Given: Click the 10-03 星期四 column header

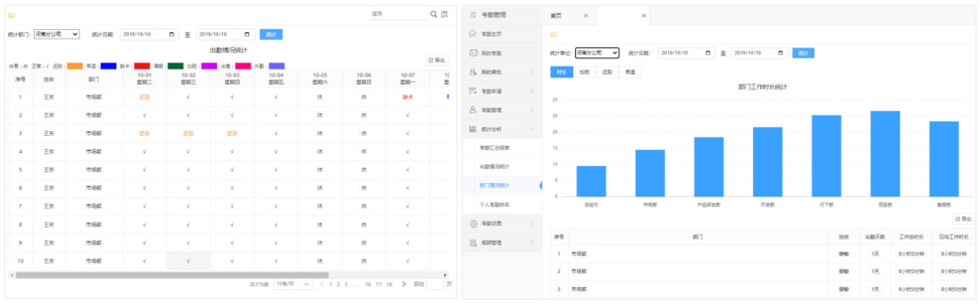Looking at the screenshot, I should coord(232,78).
